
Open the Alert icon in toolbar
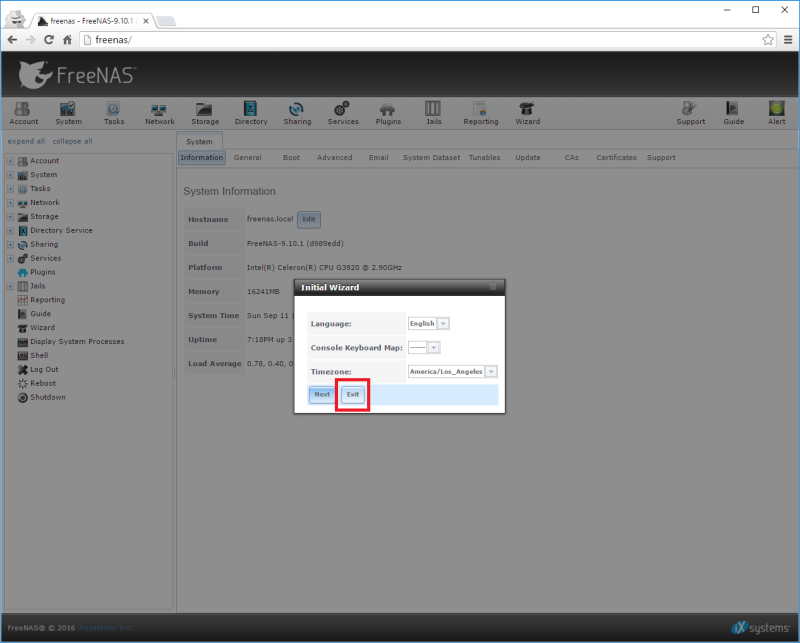pyautogui.click(x=776, y=112)
